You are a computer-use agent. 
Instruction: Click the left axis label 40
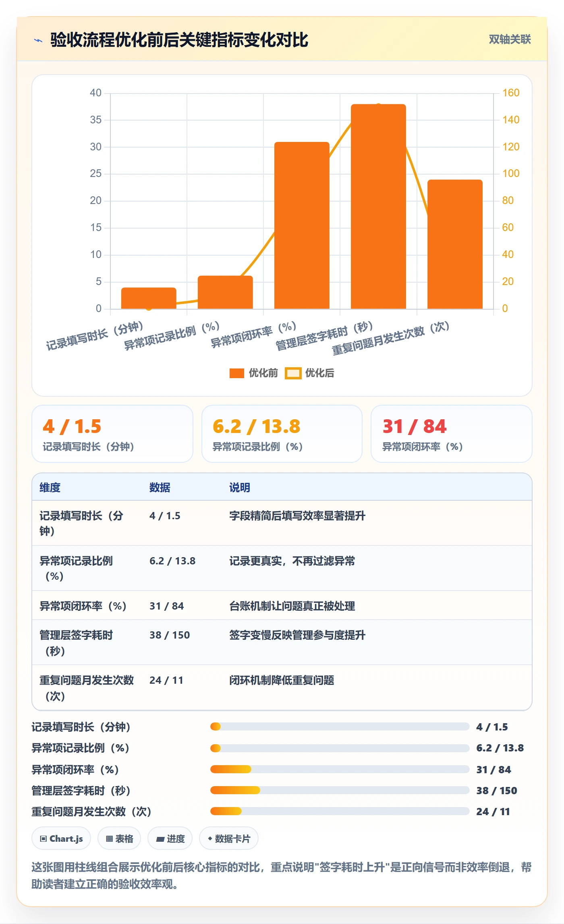[95, 93]
